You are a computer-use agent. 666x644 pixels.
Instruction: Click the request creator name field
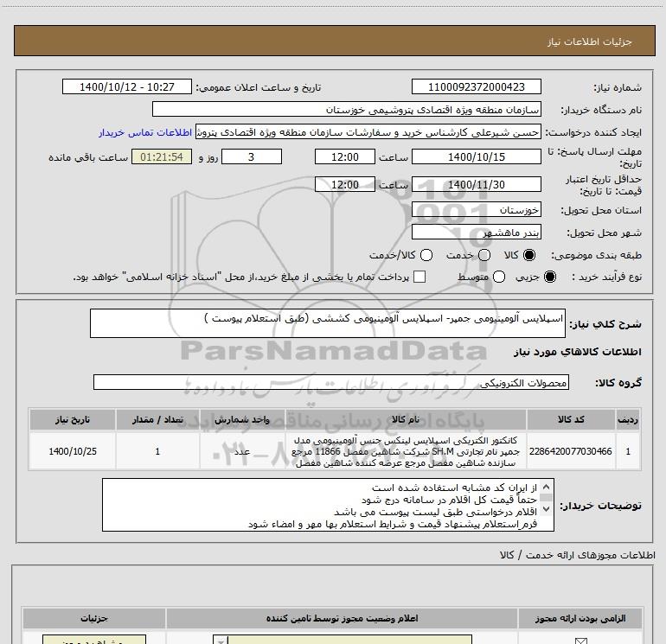pyautogui.click(x=368, y=132)
